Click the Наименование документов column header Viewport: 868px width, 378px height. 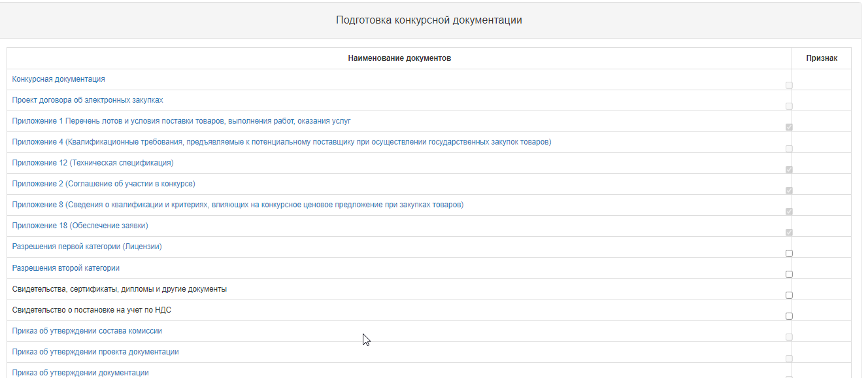coord(399,58)
